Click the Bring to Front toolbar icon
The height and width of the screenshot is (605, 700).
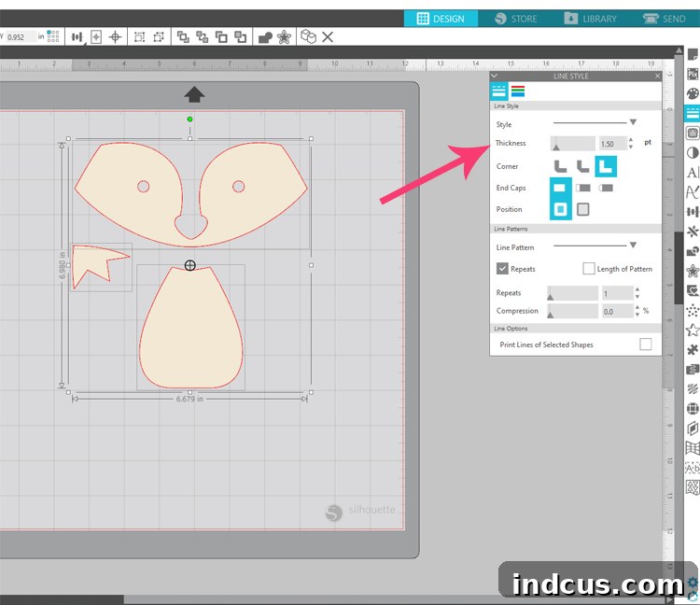pos(183,37)
